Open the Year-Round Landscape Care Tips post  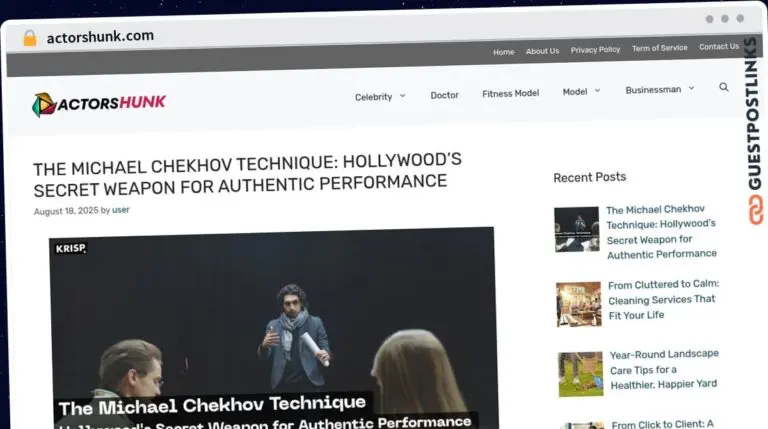[664, 369]
